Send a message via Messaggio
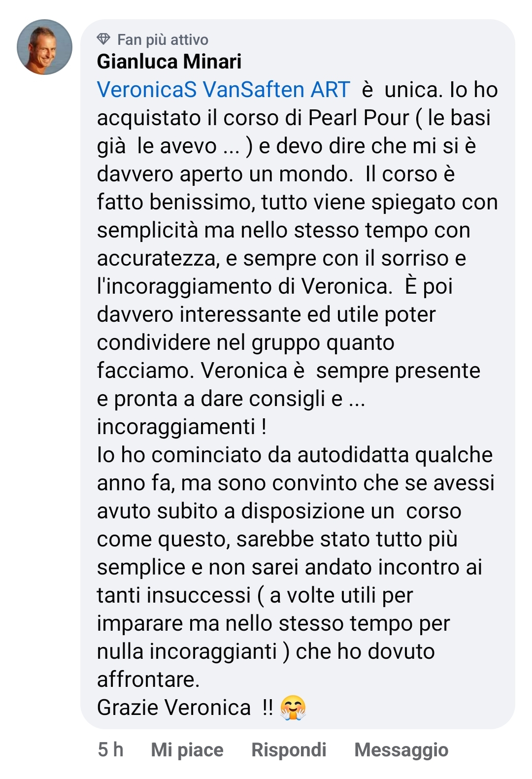The image size is (532, 779). point(401,750)
